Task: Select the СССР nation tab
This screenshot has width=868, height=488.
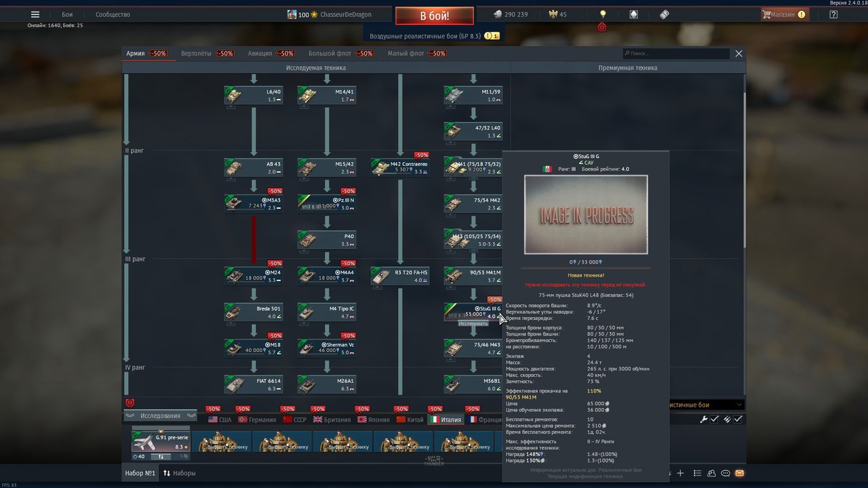Action: (x=295, y=420)
